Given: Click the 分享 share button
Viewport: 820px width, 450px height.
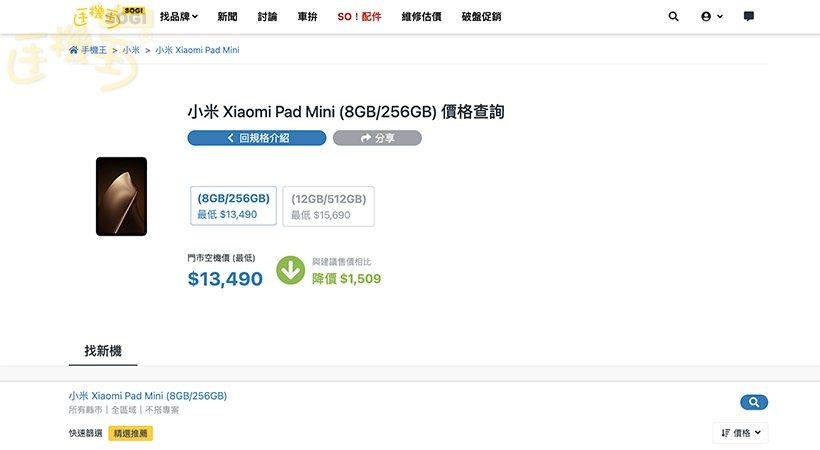Looking at the screenshot, I should [377, 138].
